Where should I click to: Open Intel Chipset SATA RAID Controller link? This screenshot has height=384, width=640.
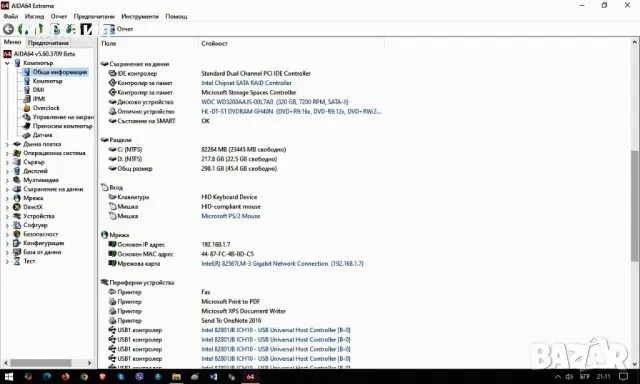pos(247,83)
